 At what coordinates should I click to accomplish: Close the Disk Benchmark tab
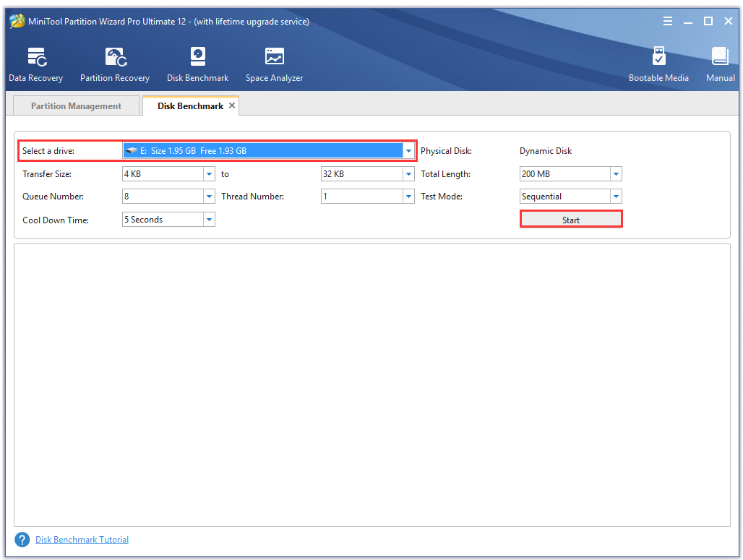[x=232, y=104]
